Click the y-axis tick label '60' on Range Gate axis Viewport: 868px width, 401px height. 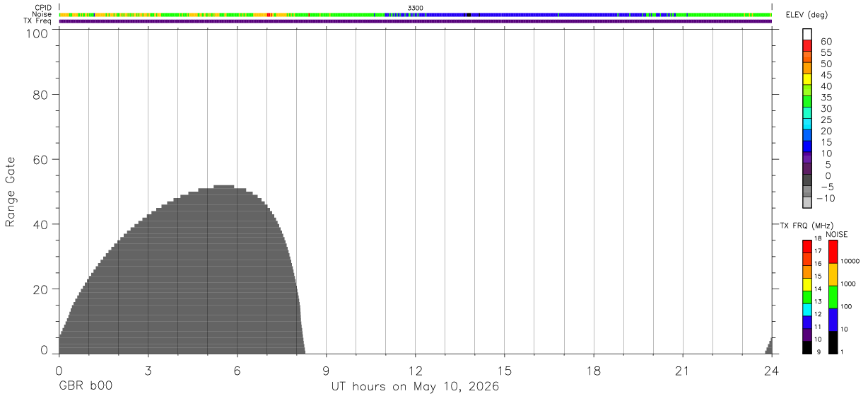[40, 160]
